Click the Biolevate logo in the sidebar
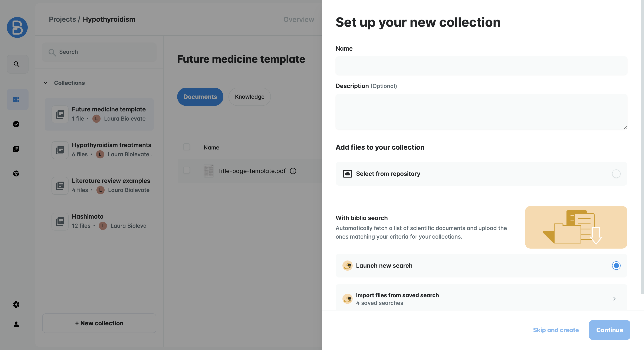 coord(17,27)
